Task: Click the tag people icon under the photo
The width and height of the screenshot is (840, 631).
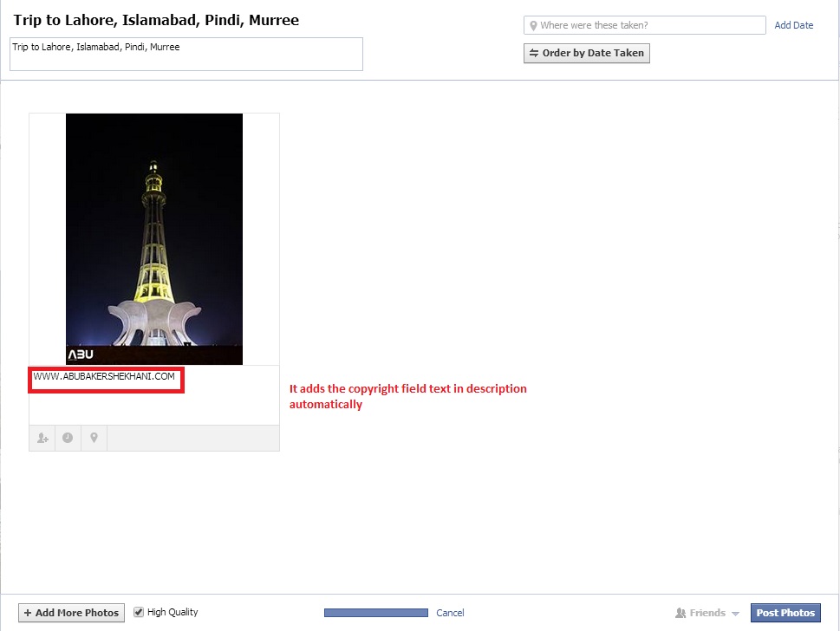Action: tap(42, 439)
